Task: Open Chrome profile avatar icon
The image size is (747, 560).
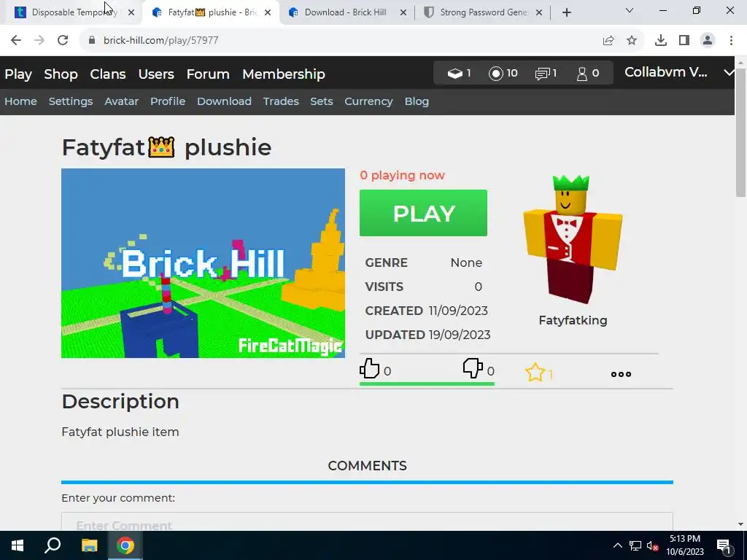Action: click(708, 40)
